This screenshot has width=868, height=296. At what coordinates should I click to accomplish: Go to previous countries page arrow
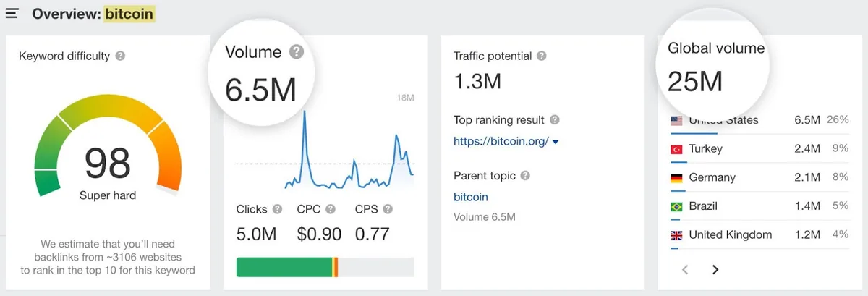coord(686,269)
